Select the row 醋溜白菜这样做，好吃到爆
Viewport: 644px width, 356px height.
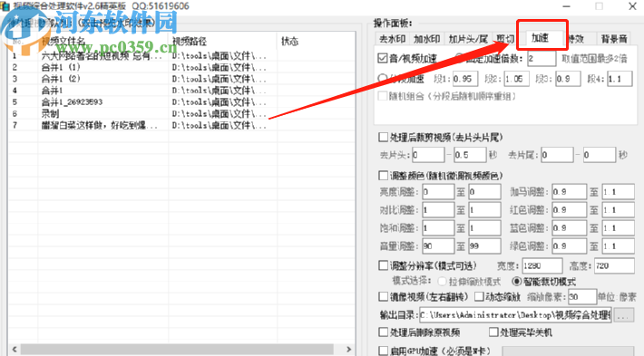(181, 125)
